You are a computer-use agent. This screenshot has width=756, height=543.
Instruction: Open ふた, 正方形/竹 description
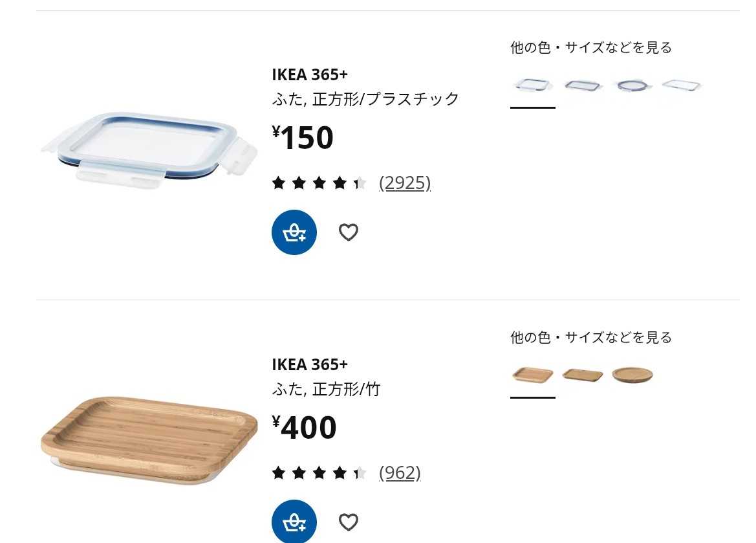327,389
